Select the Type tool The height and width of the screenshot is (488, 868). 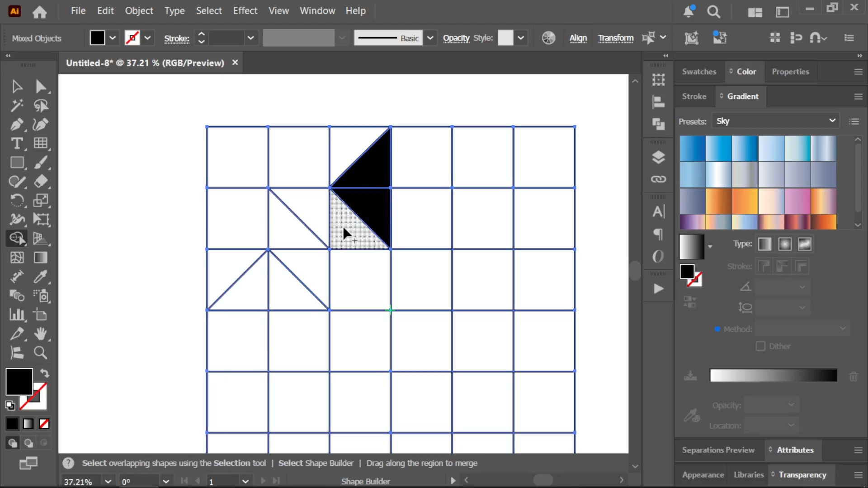click(x=17, y=144)
